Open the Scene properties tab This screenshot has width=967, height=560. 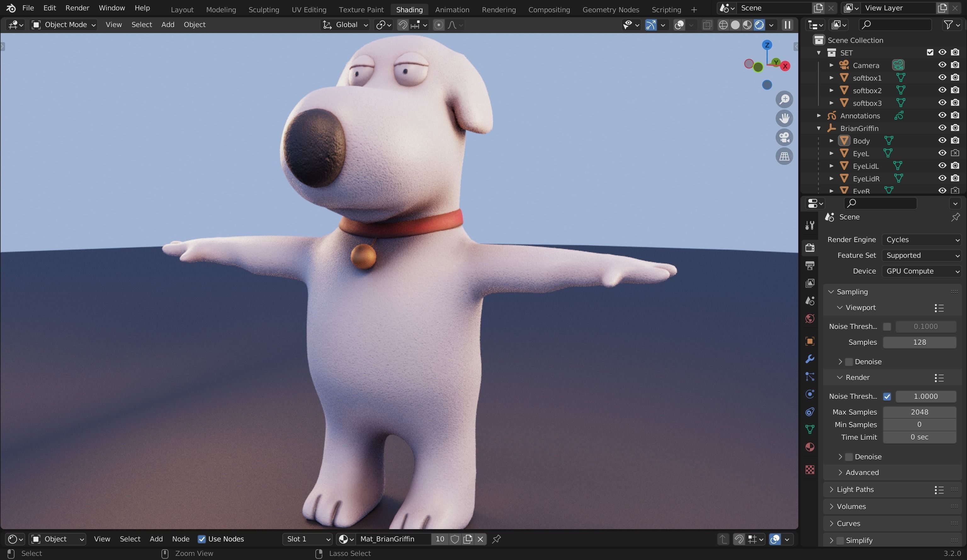[810, 301]
